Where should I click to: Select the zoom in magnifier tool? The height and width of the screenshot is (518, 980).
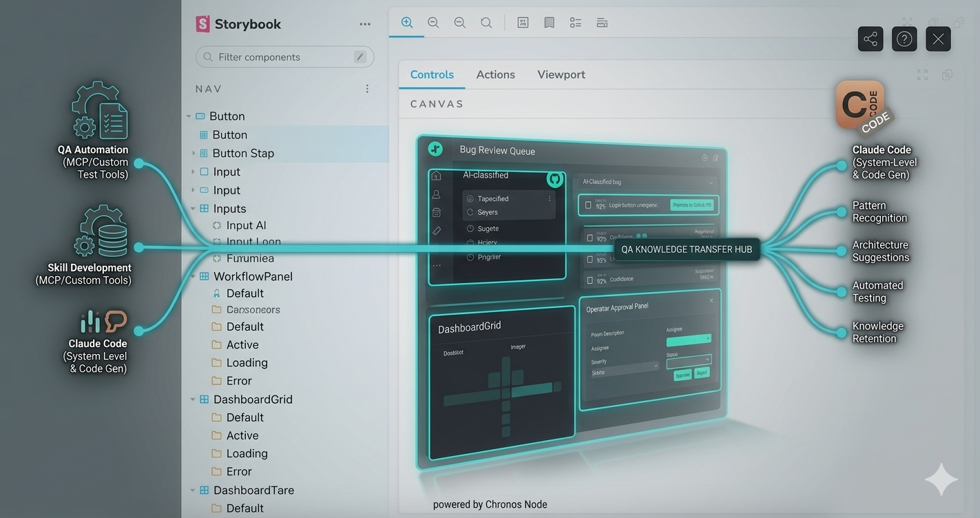[406, 22]
